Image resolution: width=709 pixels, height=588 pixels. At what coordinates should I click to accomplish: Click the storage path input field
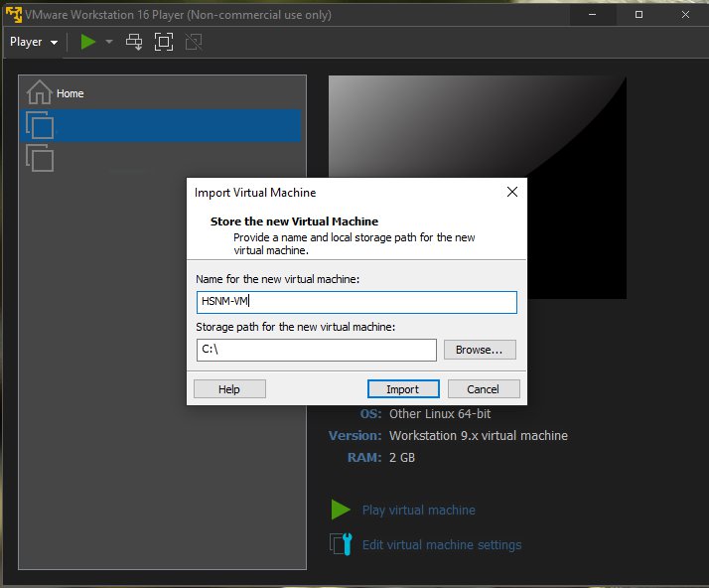pos(316,350)
